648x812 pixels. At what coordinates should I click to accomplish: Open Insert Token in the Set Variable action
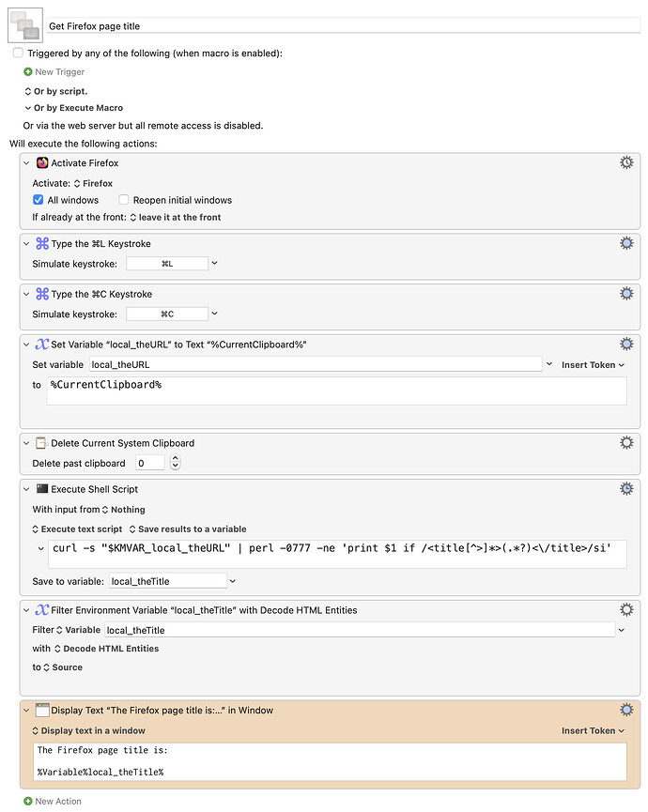(x=592, y=364)
